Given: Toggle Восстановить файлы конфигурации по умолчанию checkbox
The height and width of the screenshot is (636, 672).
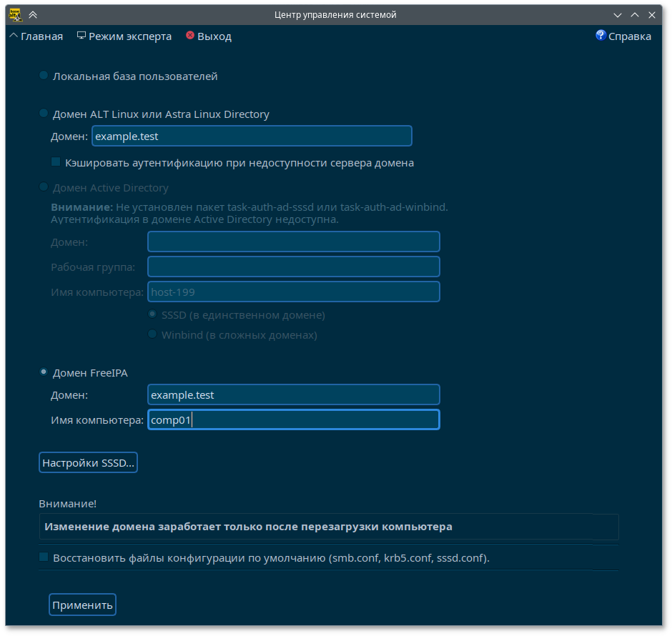Looking at the screenshot, I should tap(44, 557).
